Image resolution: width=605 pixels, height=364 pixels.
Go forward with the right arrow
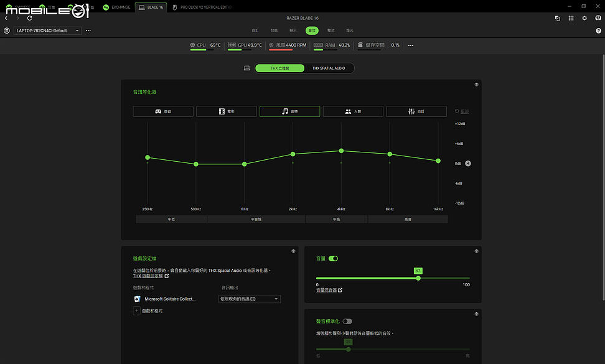point(17,18)
